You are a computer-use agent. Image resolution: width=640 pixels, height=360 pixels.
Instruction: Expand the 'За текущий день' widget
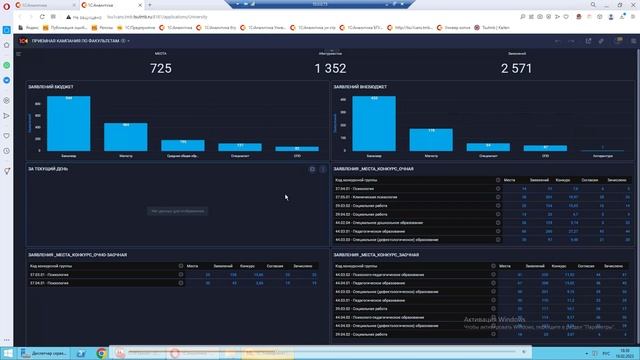(312, 169)
